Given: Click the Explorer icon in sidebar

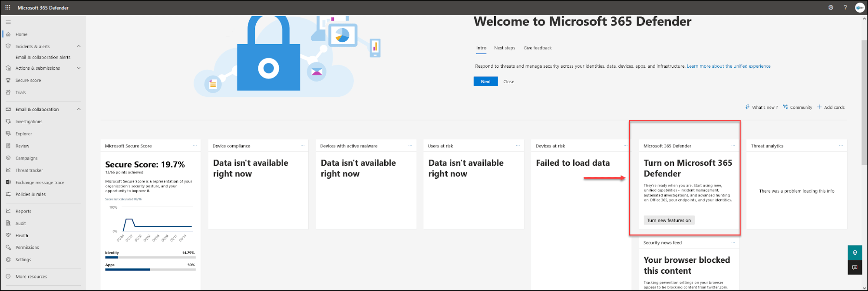Looking at the screenshot, I should click(8, 134).
